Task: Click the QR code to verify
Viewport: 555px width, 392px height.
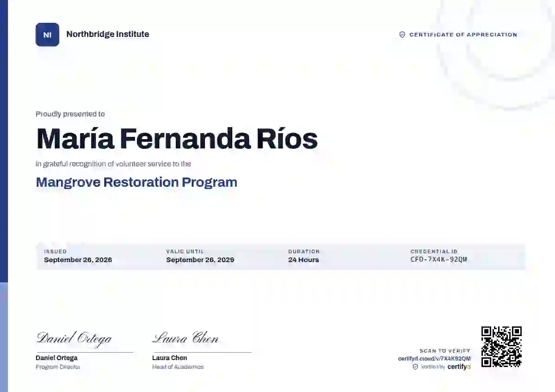Action: tap(501, 347)
